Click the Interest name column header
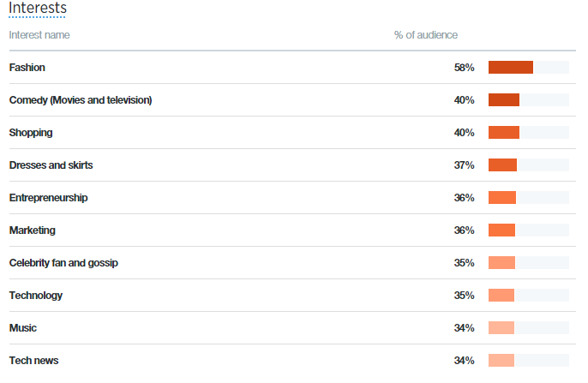The image size is (588, 383). (39, 35)
